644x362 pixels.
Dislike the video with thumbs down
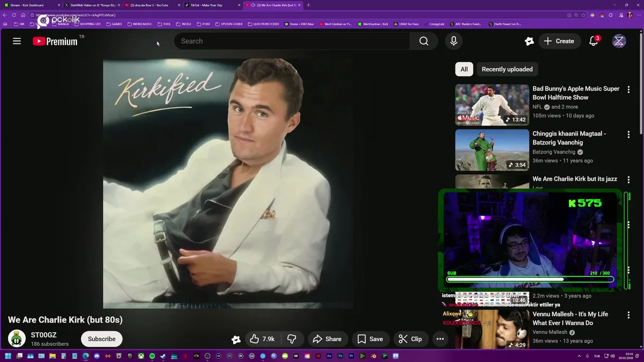[x=292, y=339]
